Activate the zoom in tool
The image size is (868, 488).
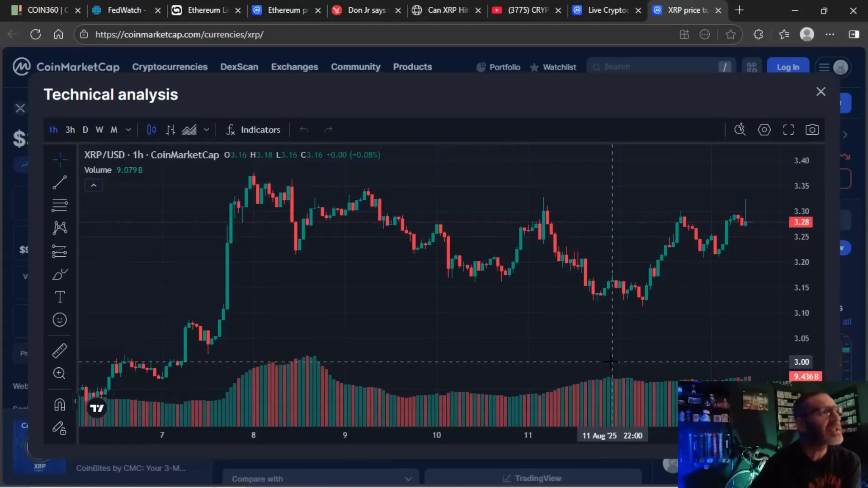(x=60, y=373)
